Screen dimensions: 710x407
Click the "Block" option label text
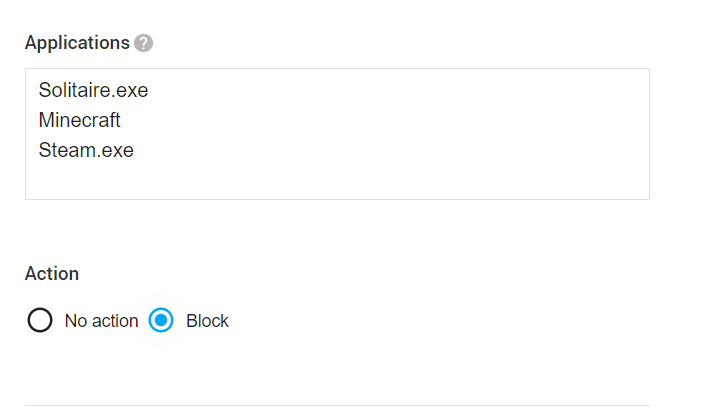tap(207, 321)
